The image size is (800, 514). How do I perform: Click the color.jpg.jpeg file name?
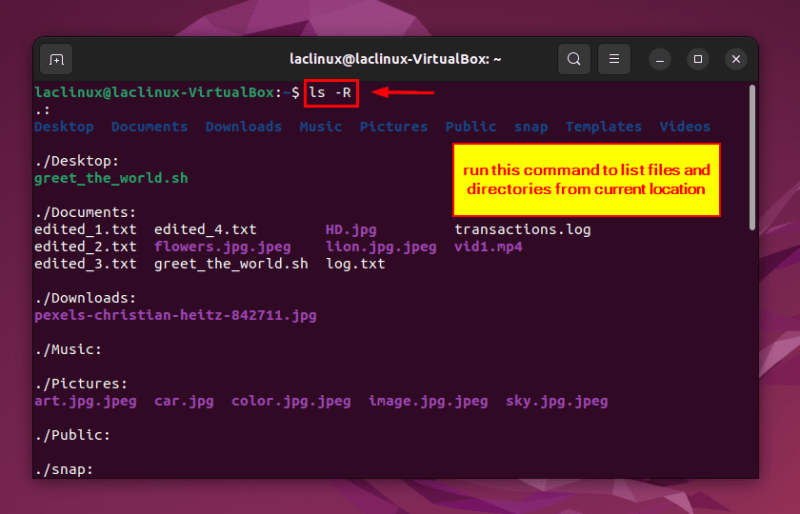click(291, 401)
